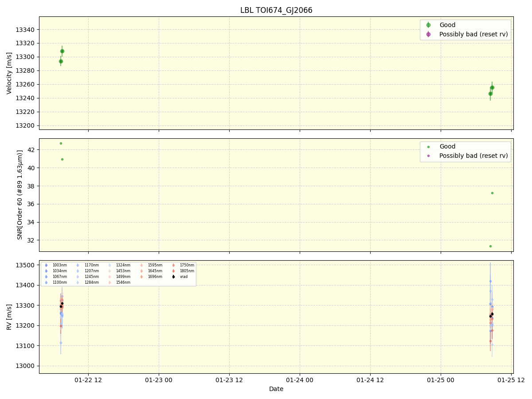
Task: Click the 1034nm legend marker
Action: pos(46,271)
